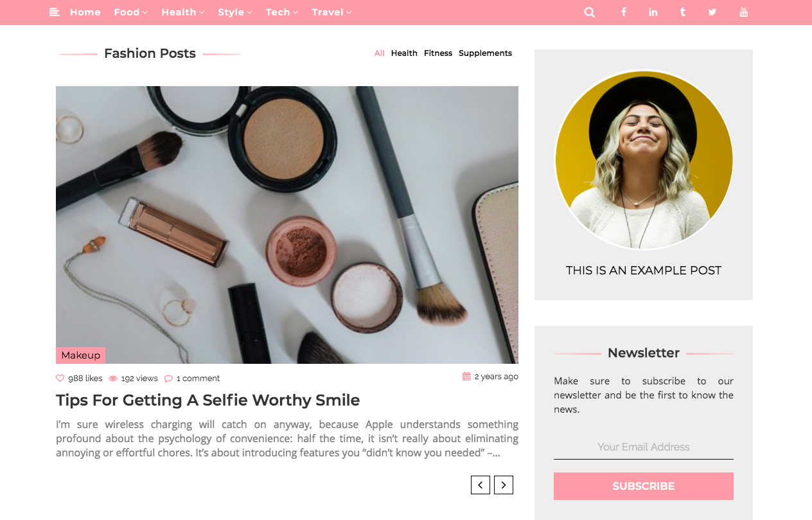The image size is (812, 520).
Task: Click the comment bubble icon
Action: pyautogui.click(x=168, y=378)
